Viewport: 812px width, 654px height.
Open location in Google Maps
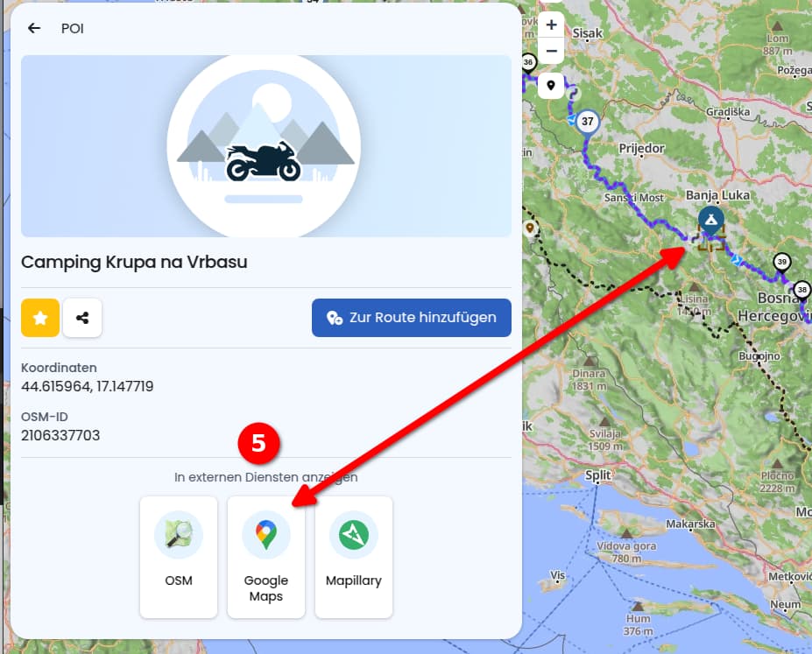(x=266, y=557)
